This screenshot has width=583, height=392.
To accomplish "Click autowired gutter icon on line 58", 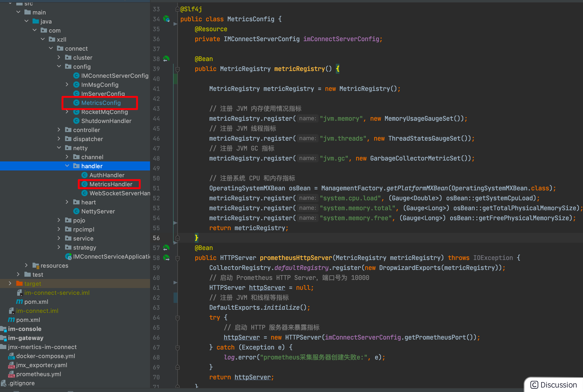I will pyautogui.click(x=167, y=257).
